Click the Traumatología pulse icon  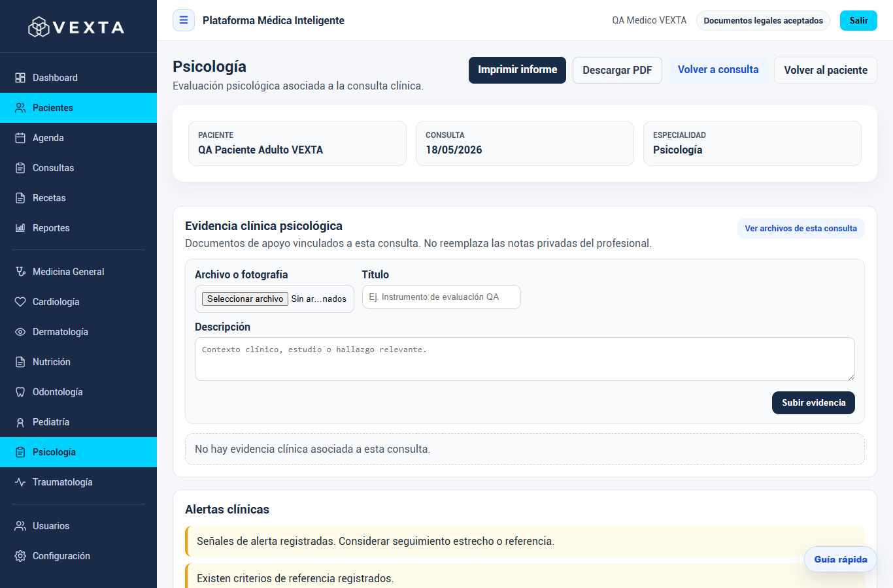pyautogui.click(x=20, y=482)
